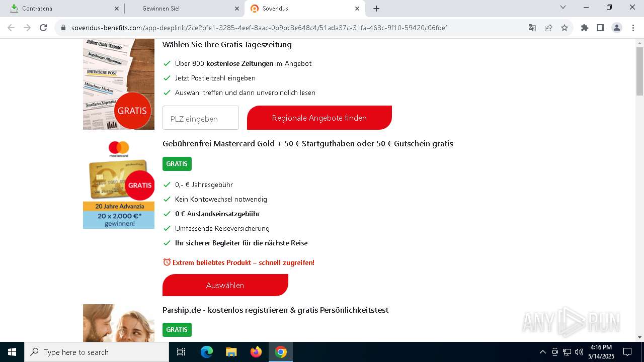
Task: Click Parship.de kostenlos registrieren heading
Action: (275, 310)
